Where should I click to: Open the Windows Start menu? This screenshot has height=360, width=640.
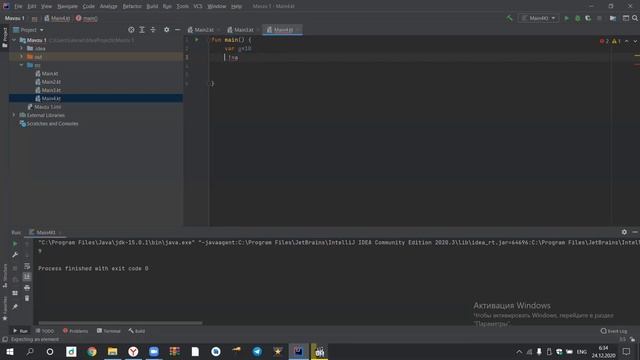click(9, 351)
